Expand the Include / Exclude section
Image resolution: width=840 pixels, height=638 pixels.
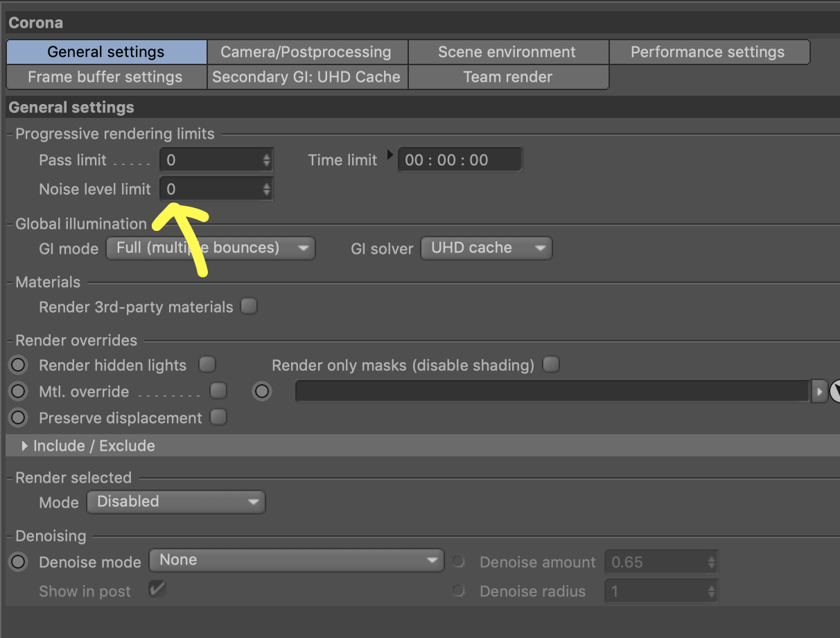[25, 446]
